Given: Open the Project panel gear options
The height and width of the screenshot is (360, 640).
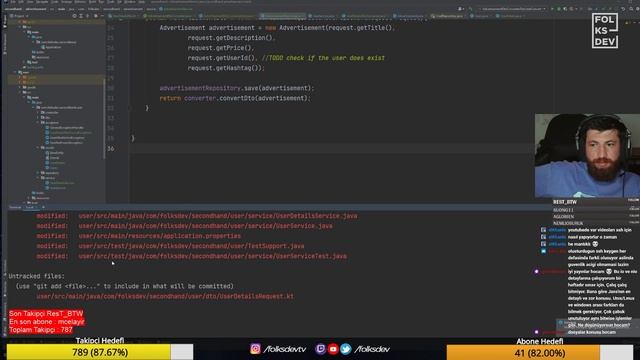Looking at the screenshot, I should coord(96,16).
